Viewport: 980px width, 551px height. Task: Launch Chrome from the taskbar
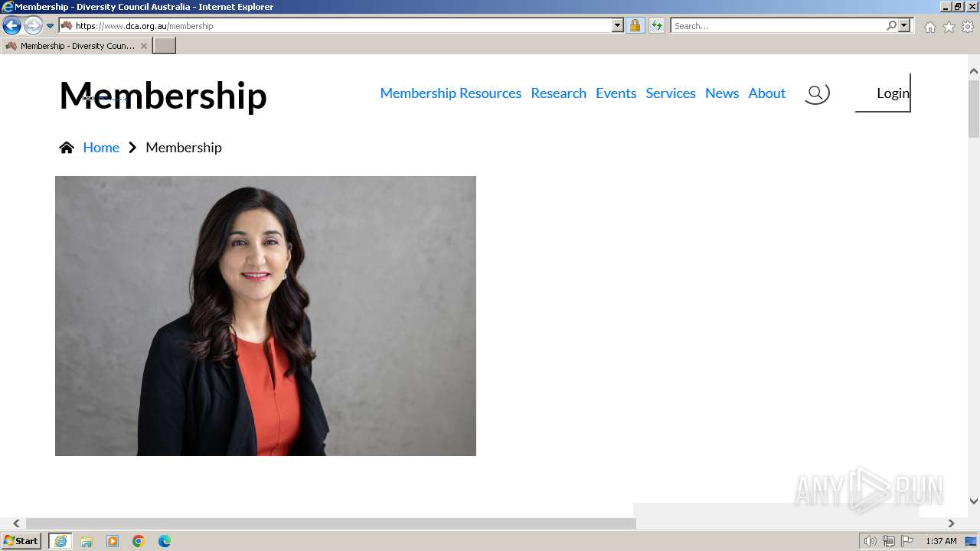click(x=139, y=541)
